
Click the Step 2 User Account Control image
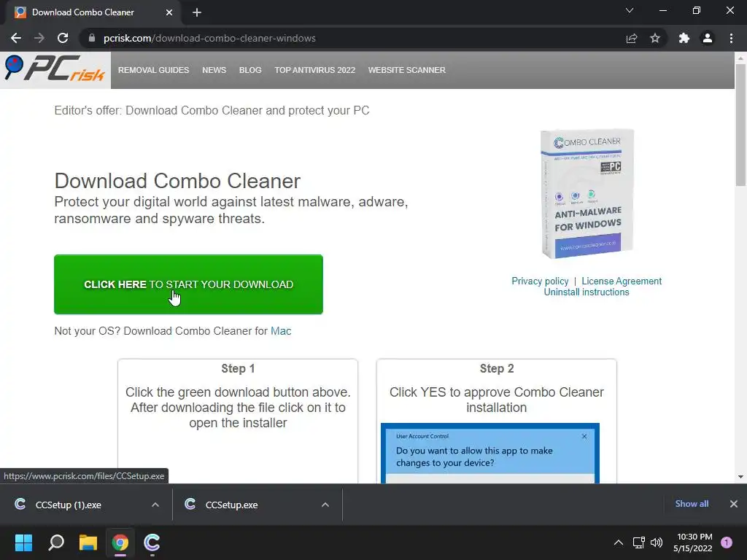click(x=489, y=454)
